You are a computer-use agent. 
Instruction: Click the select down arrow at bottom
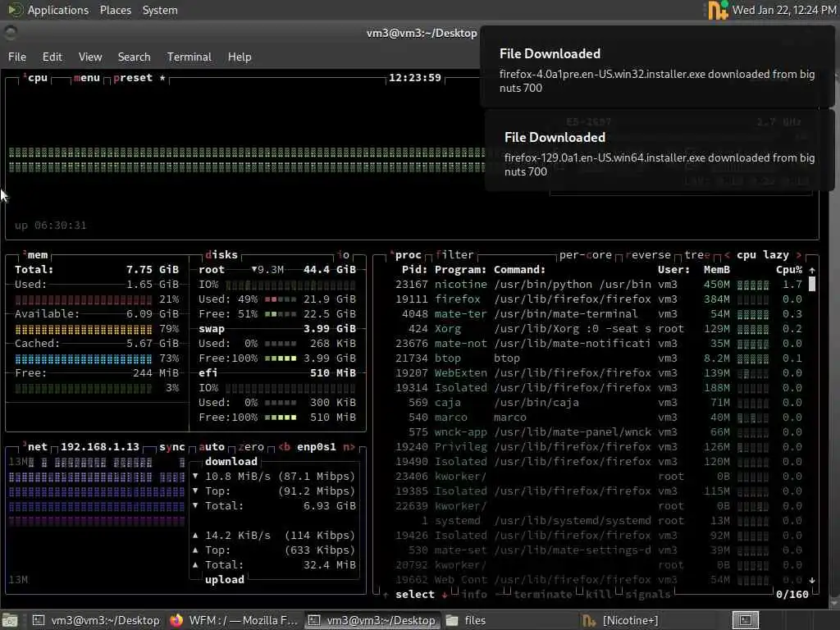point(444,595)
